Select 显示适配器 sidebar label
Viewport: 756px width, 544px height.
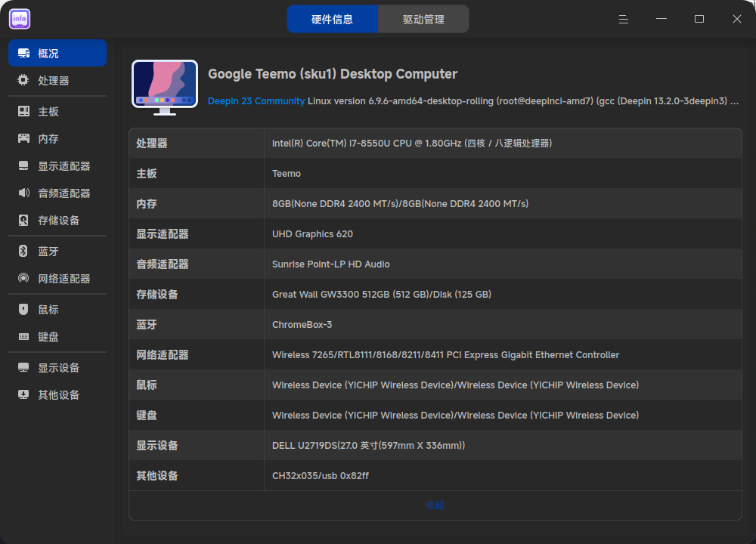(64, 166)
